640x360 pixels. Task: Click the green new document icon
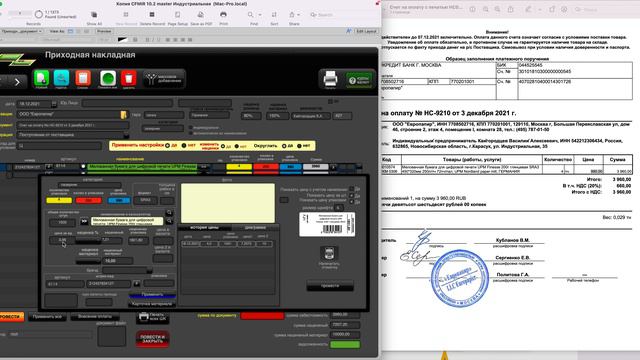coord(41,78)
